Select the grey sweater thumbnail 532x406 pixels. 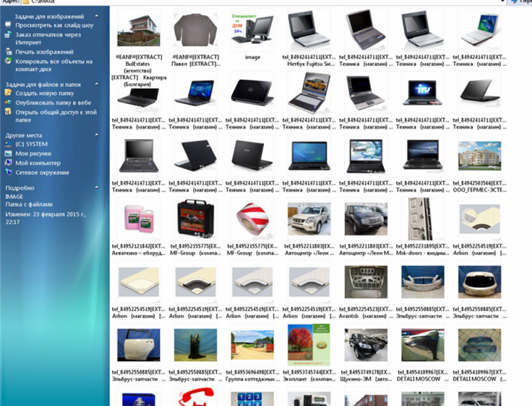[x=195, y=30]
